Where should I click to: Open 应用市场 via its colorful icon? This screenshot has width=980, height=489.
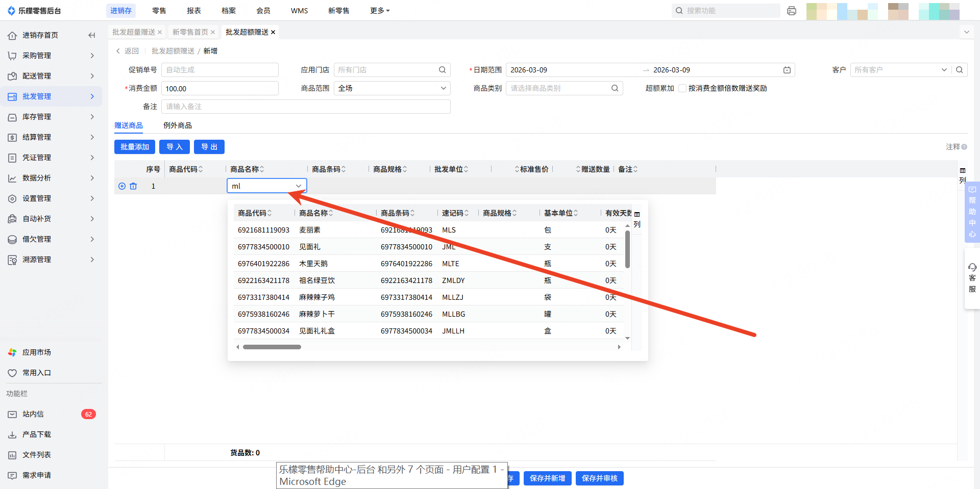coord(12,352)
